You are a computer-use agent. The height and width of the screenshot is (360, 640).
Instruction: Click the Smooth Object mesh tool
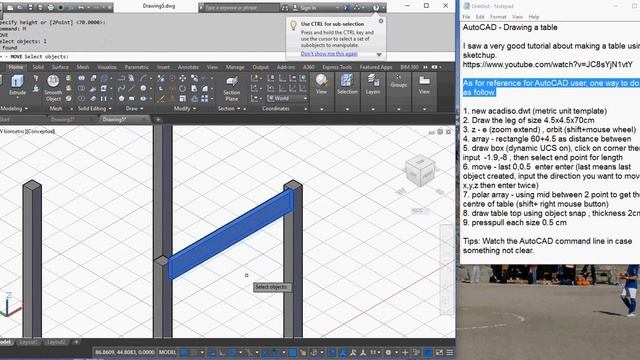[x=53, y=88]
